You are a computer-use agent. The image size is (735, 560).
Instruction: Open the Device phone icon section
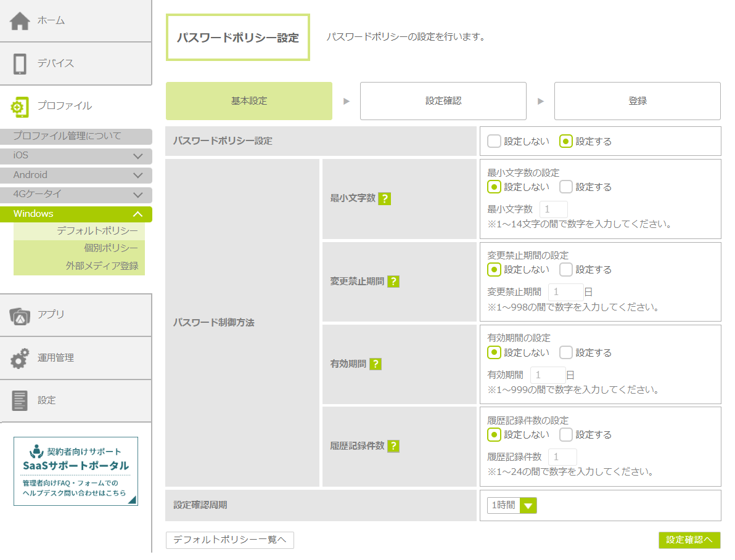click(x=20, y=63)
